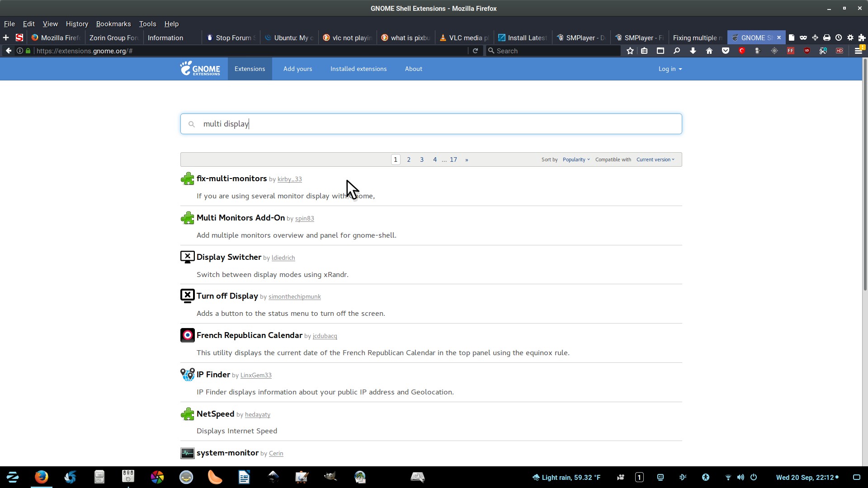Switch to the VLC media player tab
Image resolution: width=868 pixels, height=488 pixels.
pyautogui.click(x=465, y=38)
